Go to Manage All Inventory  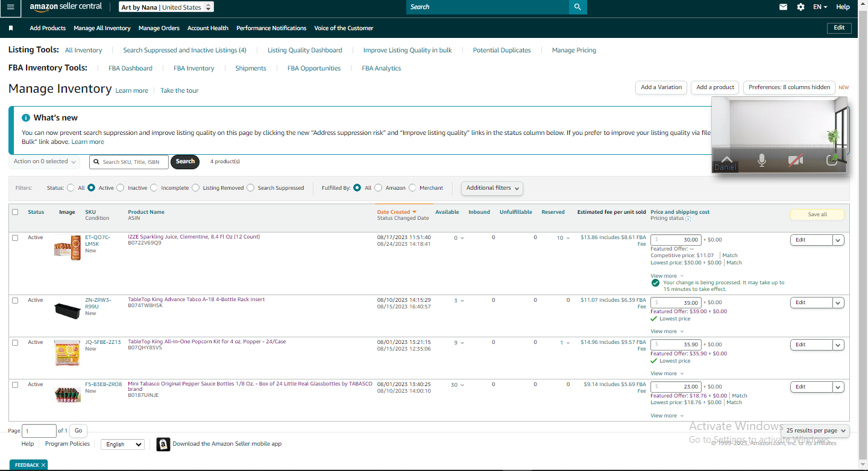point(102,28)
